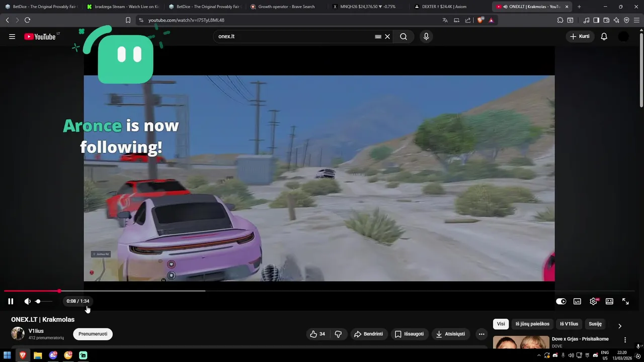Clear the search text with the X

(387, 37)
